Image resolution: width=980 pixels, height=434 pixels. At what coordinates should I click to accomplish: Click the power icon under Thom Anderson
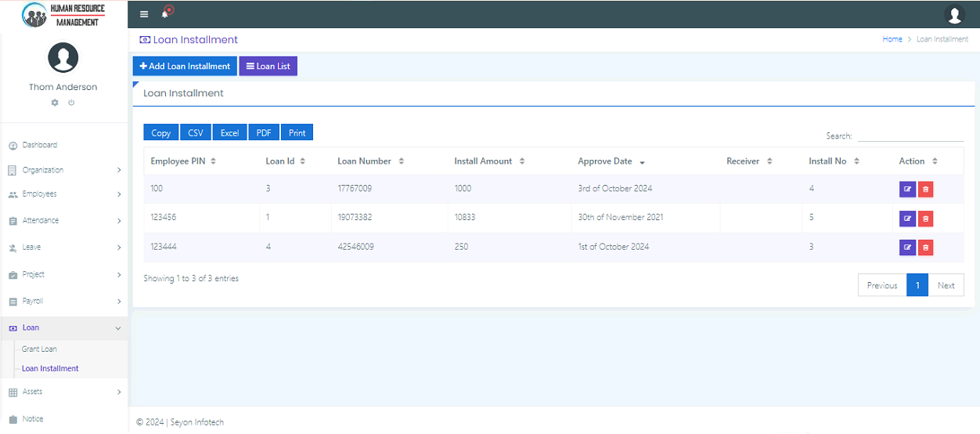71,103
